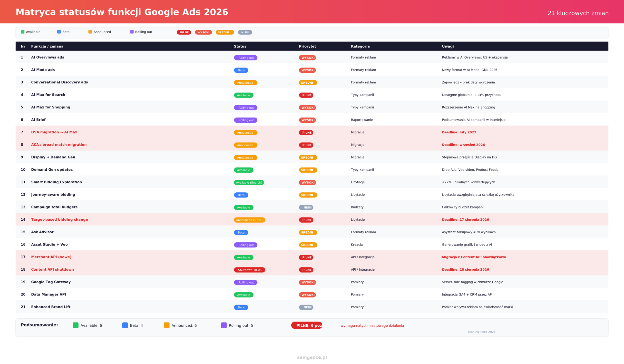Click 'Deadline: 18 sierpnia 2026' note
This screenshot has width=624, height=364.
point(466,269)
